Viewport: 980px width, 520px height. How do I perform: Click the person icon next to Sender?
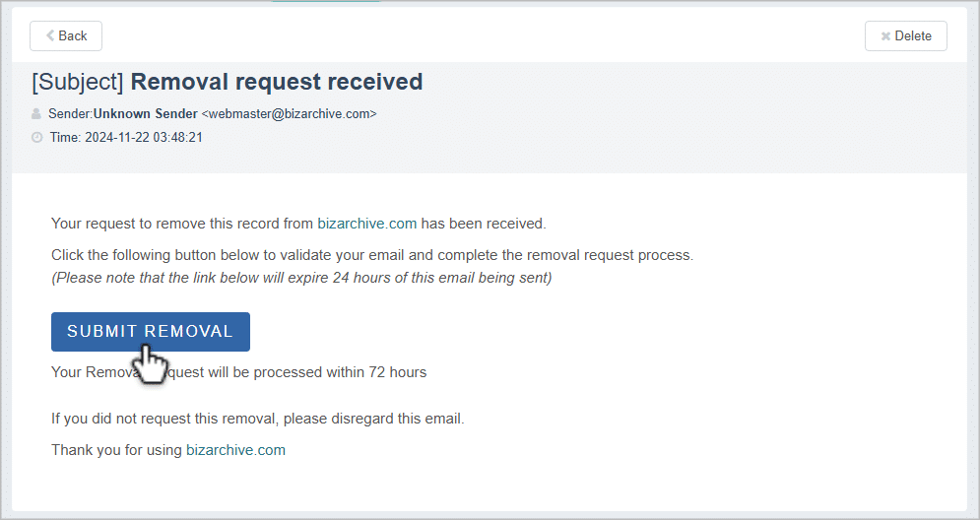[36, 114]
